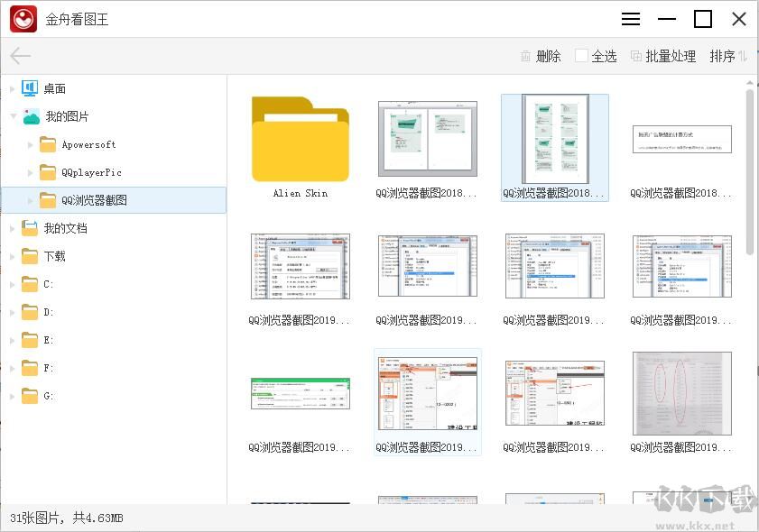
Task: Click the QQ浏览器截图 folder icon in tree
Action: click(48, 200)
